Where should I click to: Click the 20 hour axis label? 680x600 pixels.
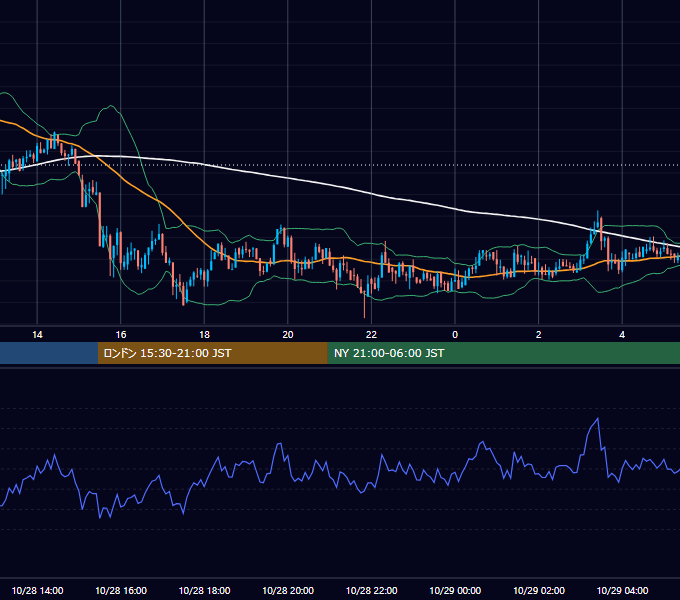[288, 335]
